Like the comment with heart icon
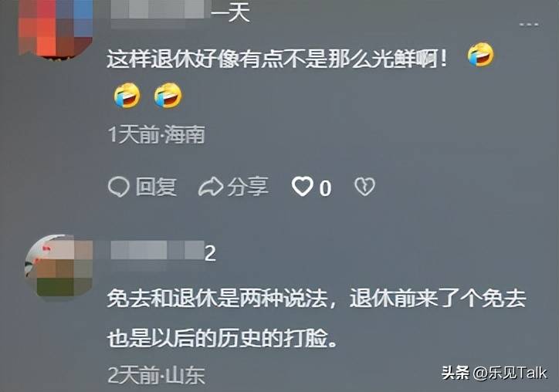Screen dimensions: 559x392 point(303,187)
